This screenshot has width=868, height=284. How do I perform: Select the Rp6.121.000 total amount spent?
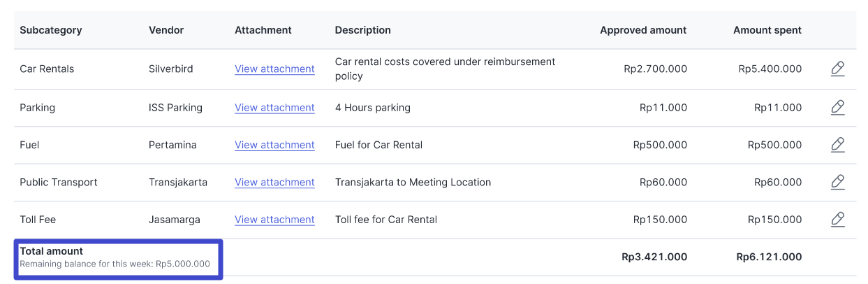[769, 257]
